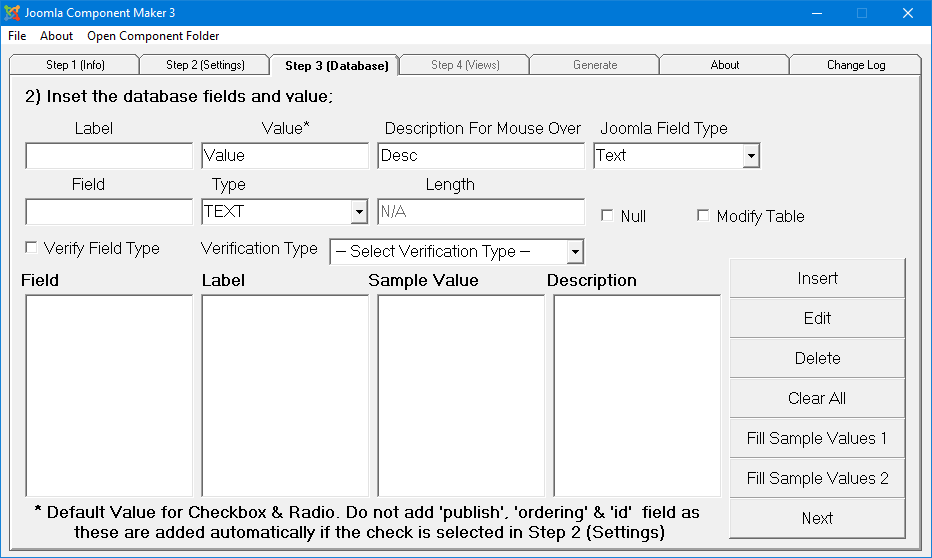Open the File menu
Viewport: 932px width, 558px height.
pos(17,36)
